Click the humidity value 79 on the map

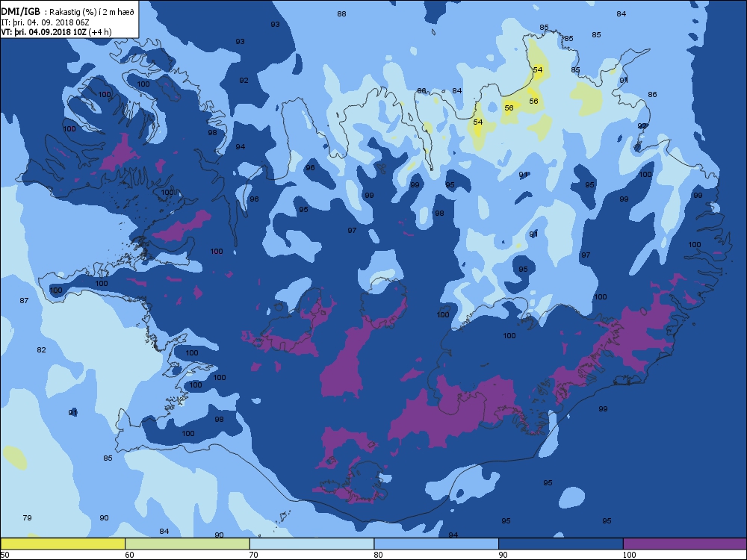click(27, 517)
